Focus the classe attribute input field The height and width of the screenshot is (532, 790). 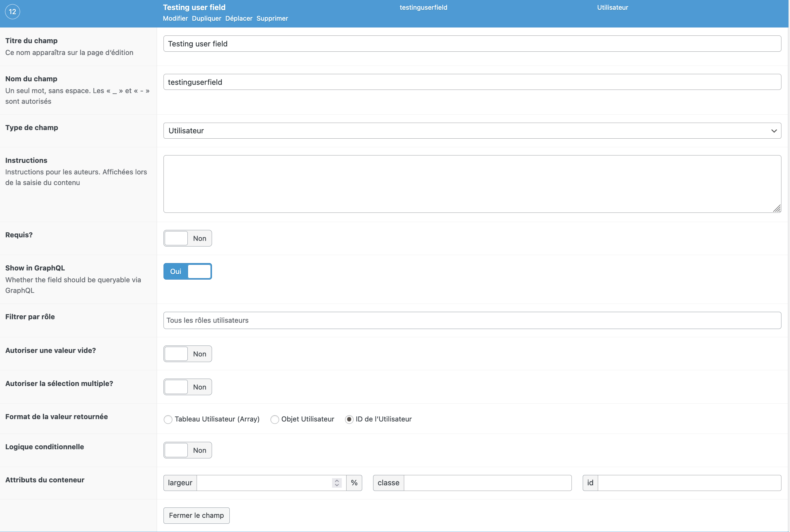pyautogui.click(x=487, y=483)
